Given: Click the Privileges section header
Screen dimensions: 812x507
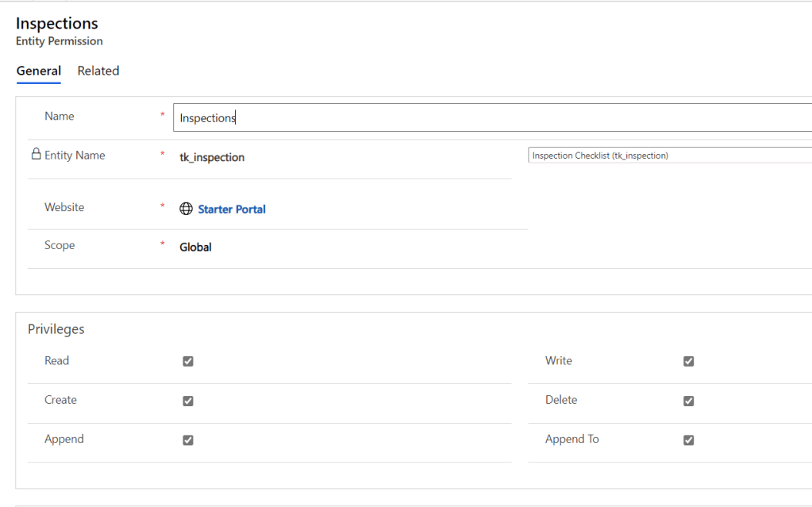Looking at the screenshot, I should point(56,328).
